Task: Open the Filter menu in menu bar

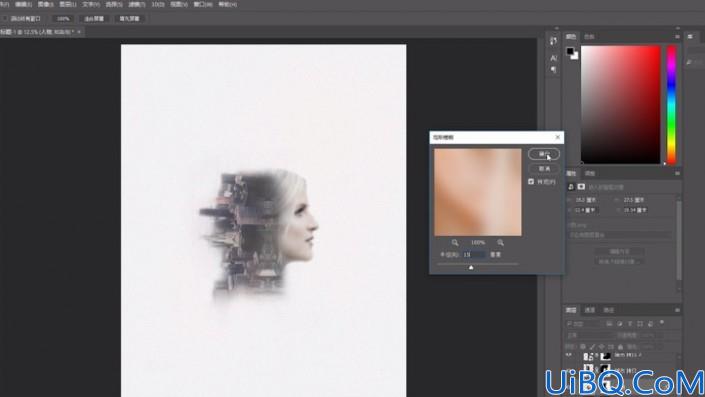Action: tap(137, 4)
